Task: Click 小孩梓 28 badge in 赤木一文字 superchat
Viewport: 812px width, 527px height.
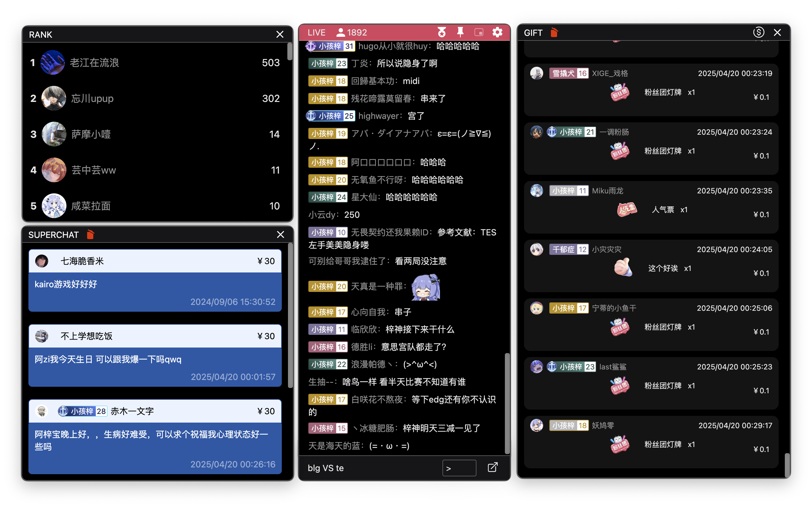Action: (82, 411)
